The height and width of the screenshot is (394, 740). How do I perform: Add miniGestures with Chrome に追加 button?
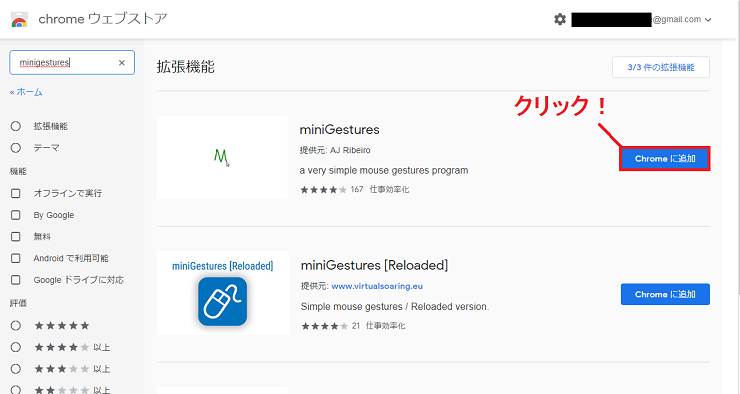click(x=665, y=159)
